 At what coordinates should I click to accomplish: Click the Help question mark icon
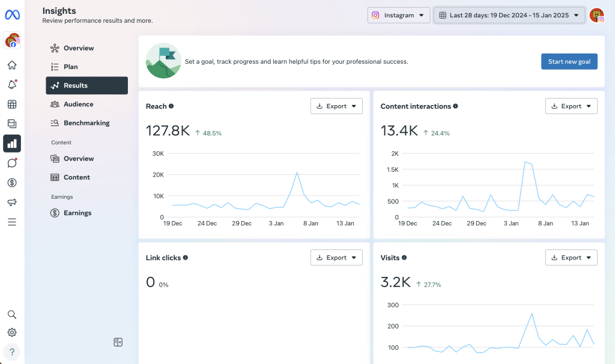(12, 352)
